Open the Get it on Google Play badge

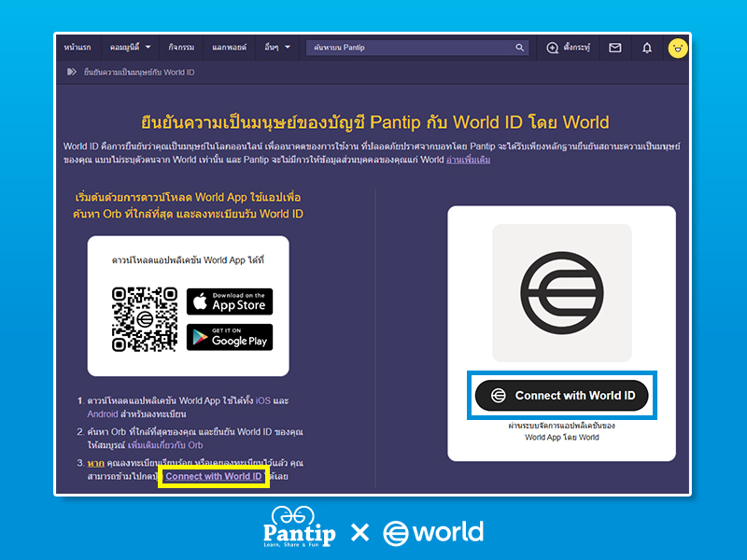(x=230, y=337)
